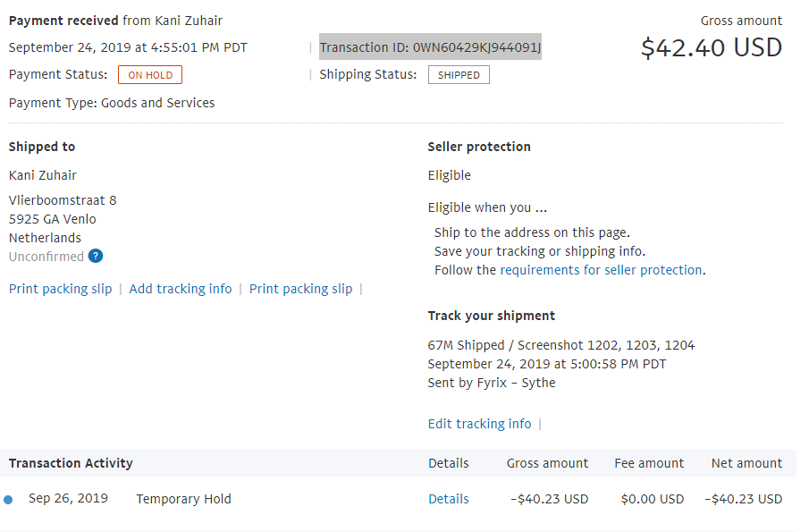
Task: Click Add tracking info link
Action: pos(181,289)
